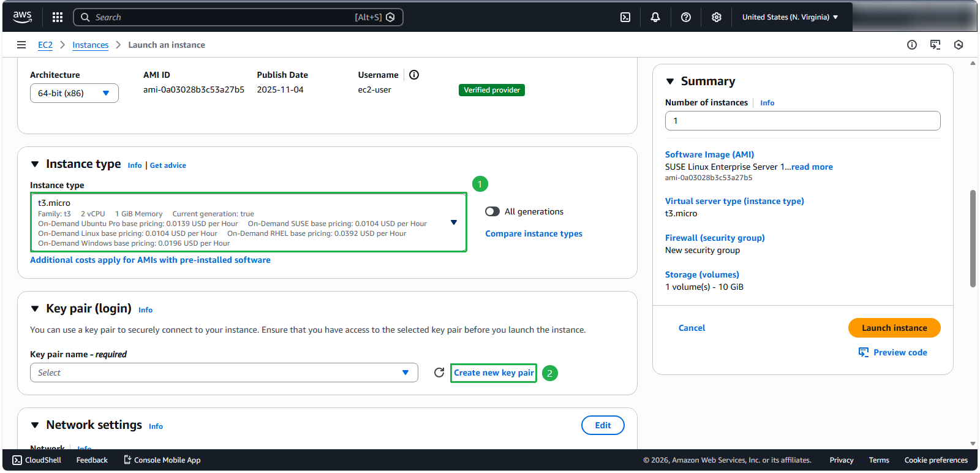The image size is (980, 473).
Task: Open the Feedback link in footer
Action: click(x=92, y=460)
